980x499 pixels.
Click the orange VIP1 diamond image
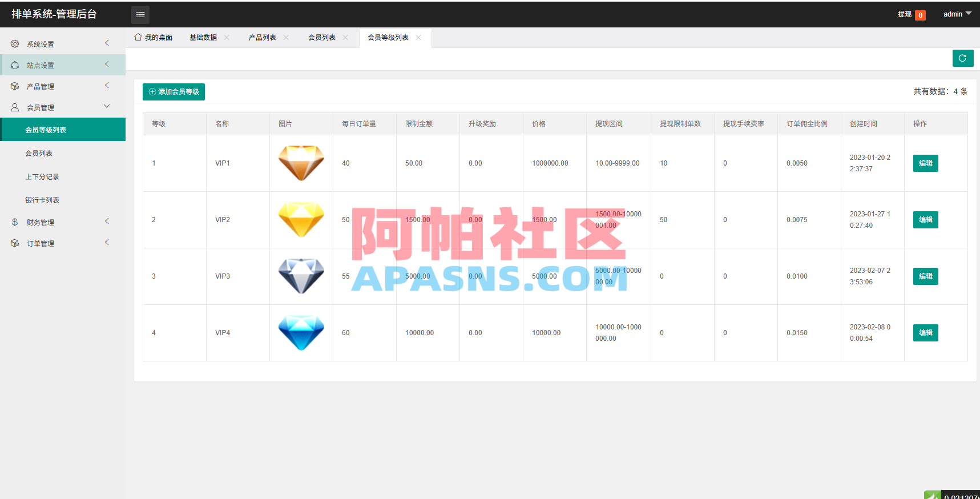[x=301, y=163]
